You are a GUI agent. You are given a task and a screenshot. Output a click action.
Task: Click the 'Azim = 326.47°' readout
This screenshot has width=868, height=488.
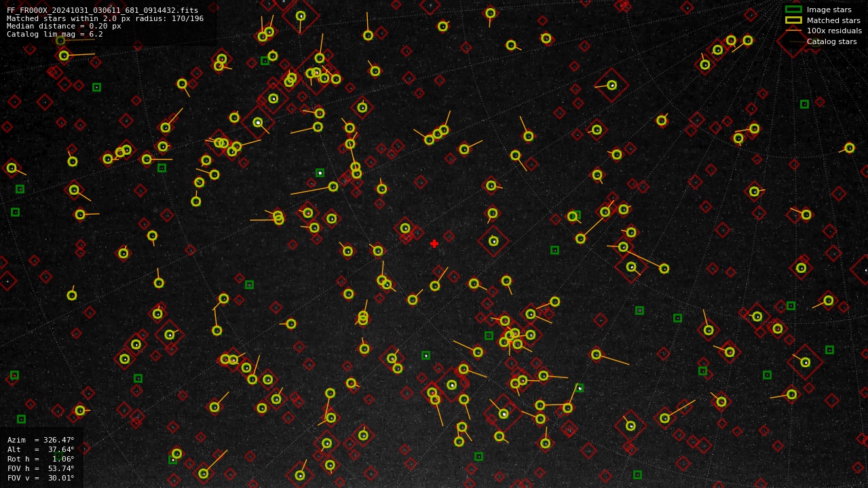tap(41, 440)
